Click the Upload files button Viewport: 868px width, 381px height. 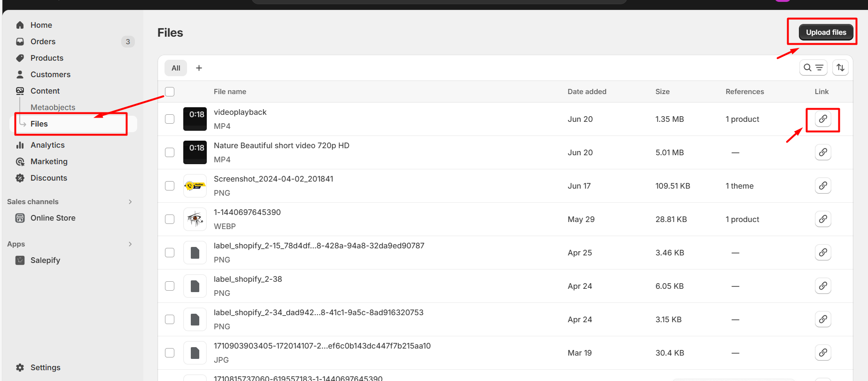[826, 32]
